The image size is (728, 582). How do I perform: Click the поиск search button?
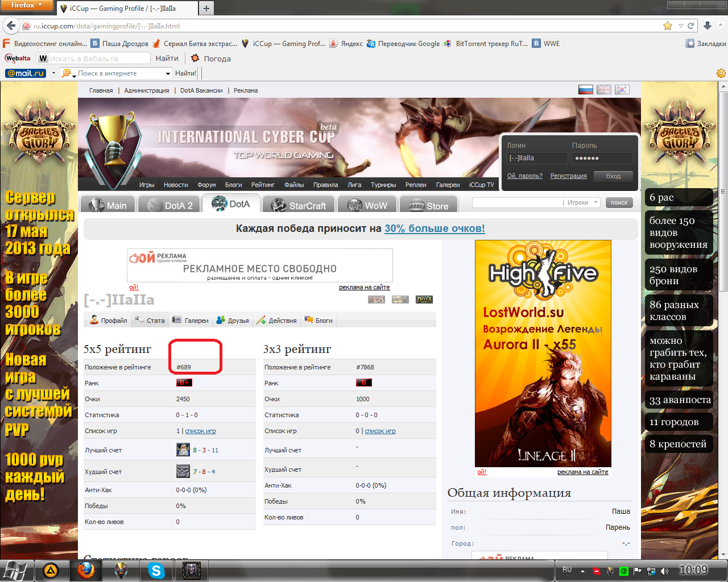pos(619,202)
